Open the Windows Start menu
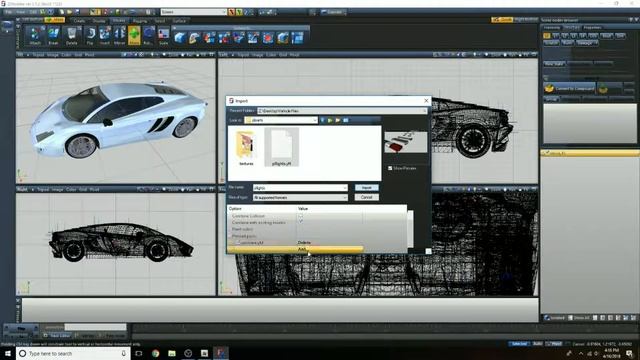 click(7, 353)
